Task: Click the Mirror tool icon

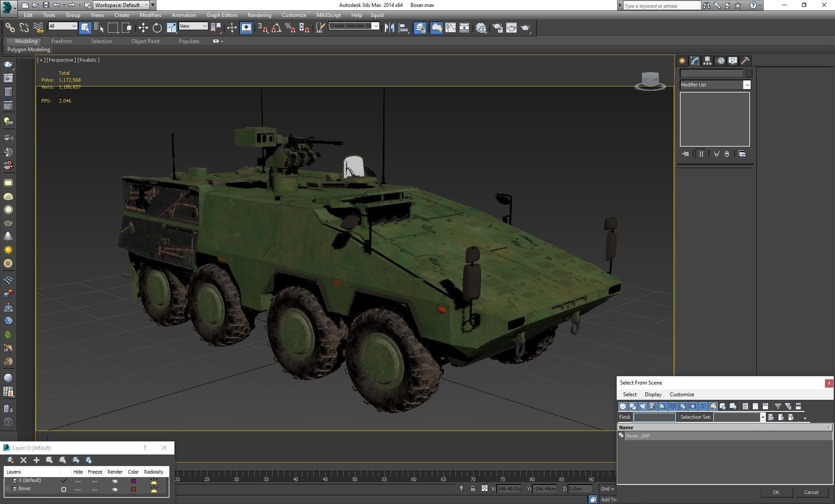Action: pyautogui.click(x=389, y=28)
